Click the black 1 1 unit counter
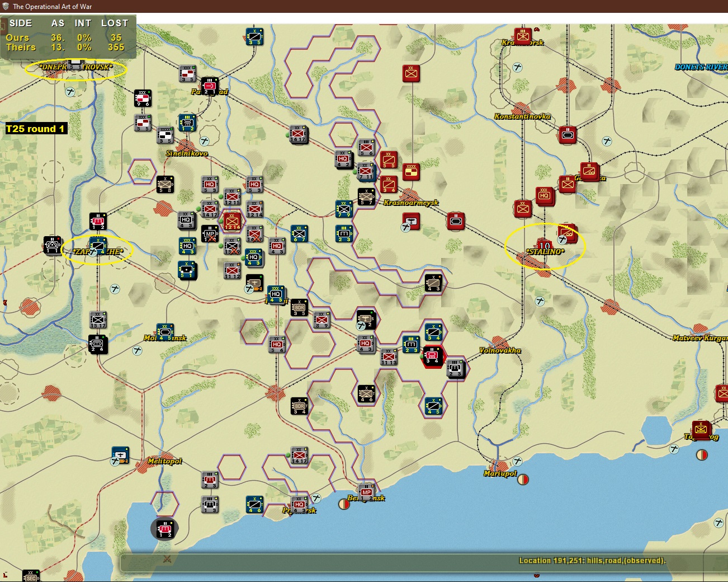The height and width of the screenshot is (582, 728). click(x=53, y=245)
